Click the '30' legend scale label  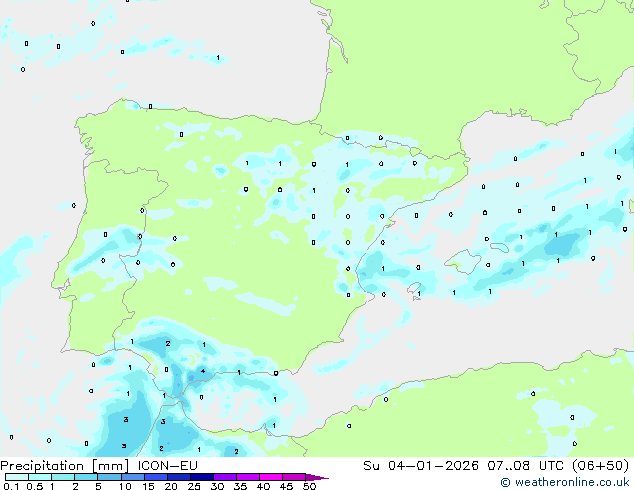pos(217,486)
